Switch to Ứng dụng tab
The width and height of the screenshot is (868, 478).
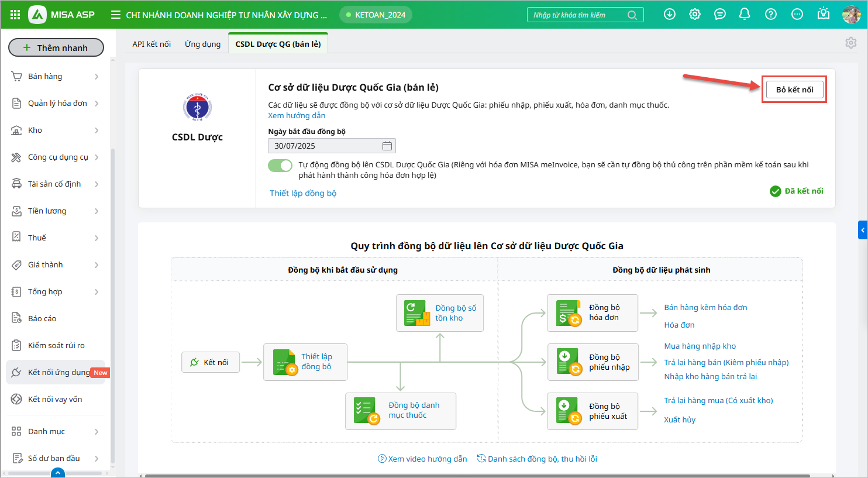click(203, 44)
